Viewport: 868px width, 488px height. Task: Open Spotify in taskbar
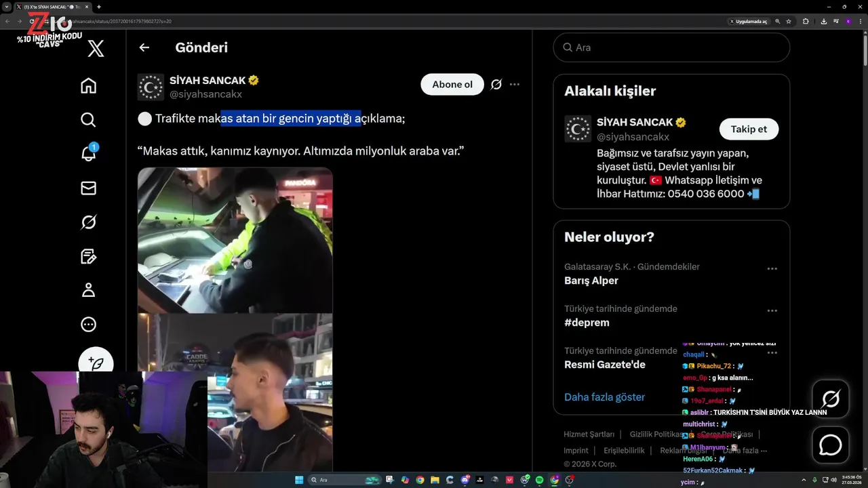(x=539, y=480)
